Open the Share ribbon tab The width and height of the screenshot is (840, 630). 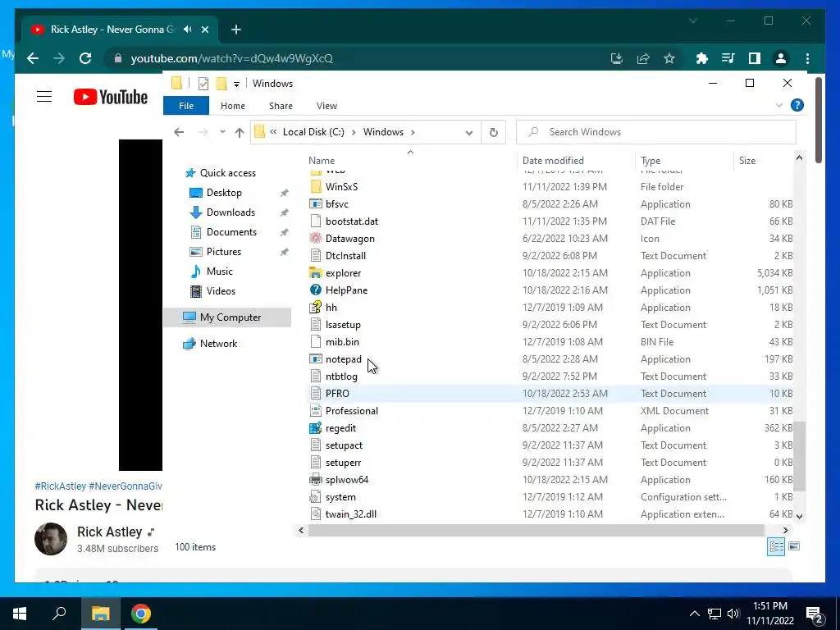(281, 106)
